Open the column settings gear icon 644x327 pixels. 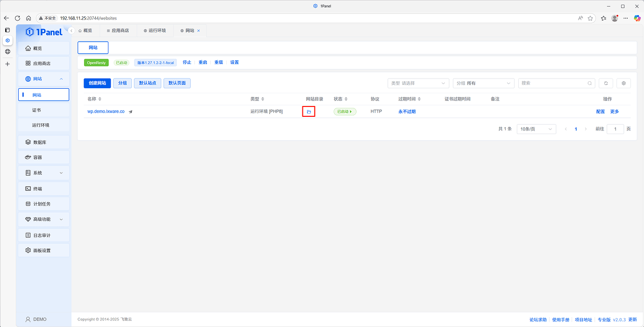point(623,83)
